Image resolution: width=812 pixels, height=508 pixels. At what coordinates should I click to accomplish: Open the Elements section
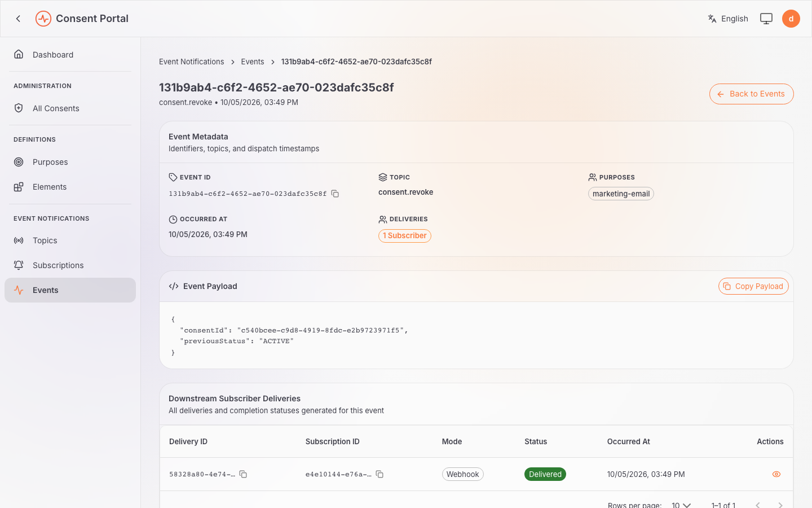tap(70, 187)
